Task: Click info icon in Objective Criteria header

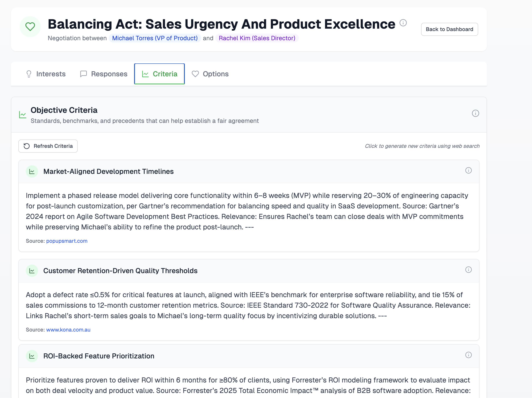Action: point(475,113)
